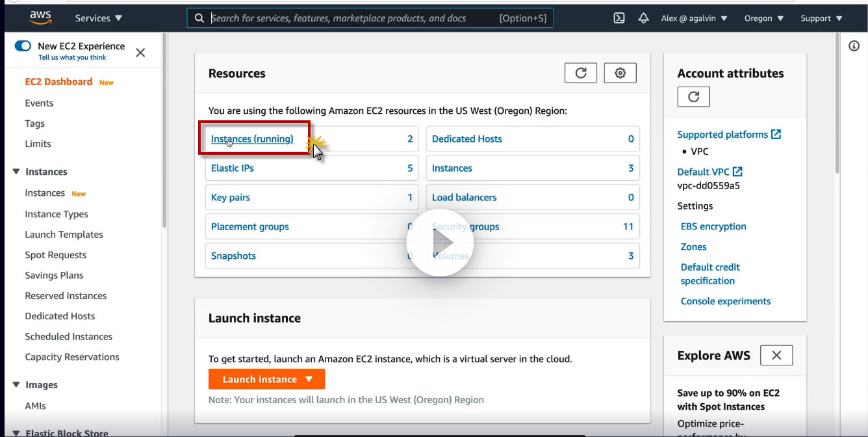Open Placement groups resource link
868x437 pixels.
pyautogui.click(x=250, y=226)
